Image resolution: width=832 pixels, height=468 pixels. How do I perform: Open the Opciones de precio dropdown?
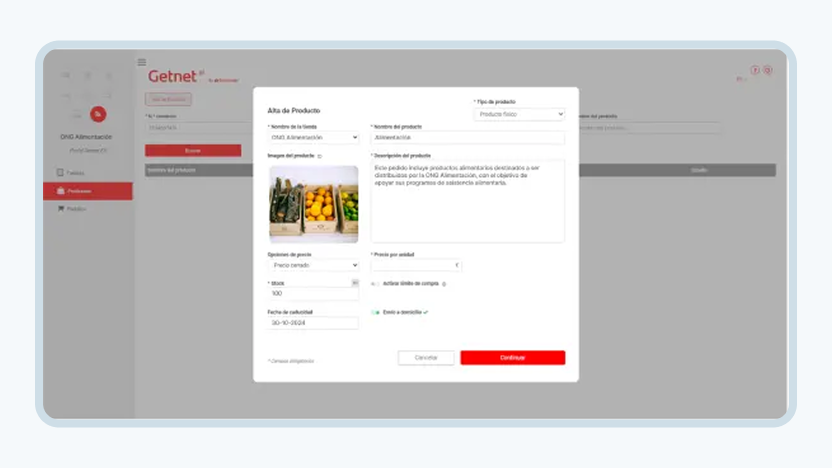[313, 265]
